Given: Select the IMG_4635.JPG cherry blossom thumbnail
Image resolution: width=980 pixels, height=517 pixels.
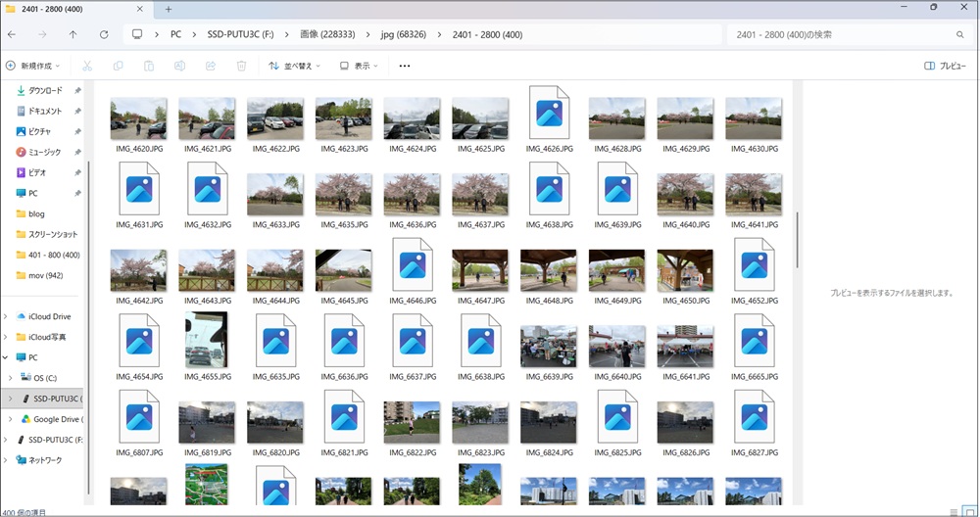Looking at the screenshot, I should click(344, 194).
